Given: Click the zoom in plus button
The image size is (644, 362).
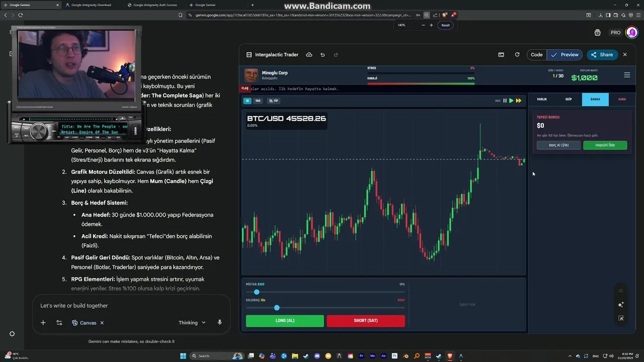Looking at the screenshot, I should 431,25.
